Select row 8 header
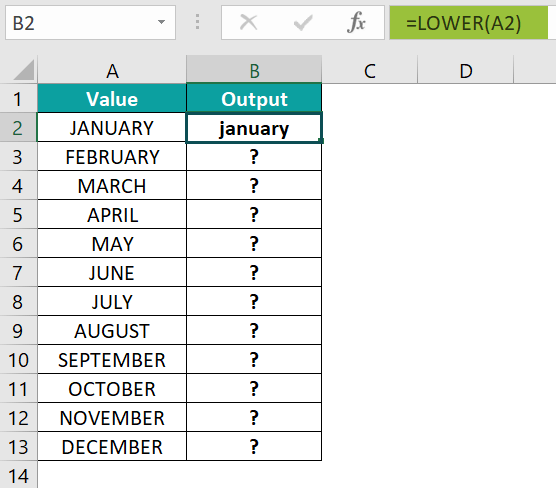This screenshot has width=556, height=488. coord(18,302)
